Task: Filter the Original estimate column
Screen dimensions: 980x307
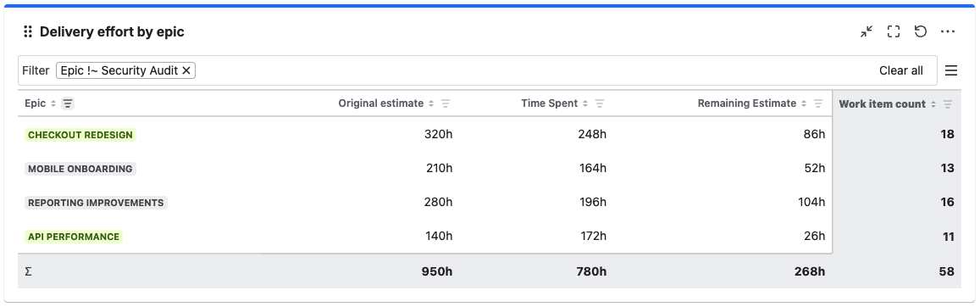Action: [446, 103]
